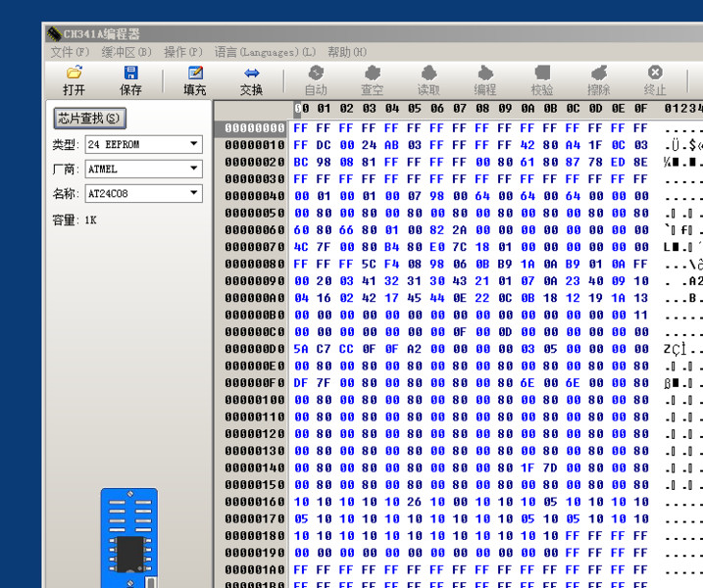Expand the 类型 dropdown showing 24 EEPROM
This screenshot has width=703, height=588.
[194, 144]
